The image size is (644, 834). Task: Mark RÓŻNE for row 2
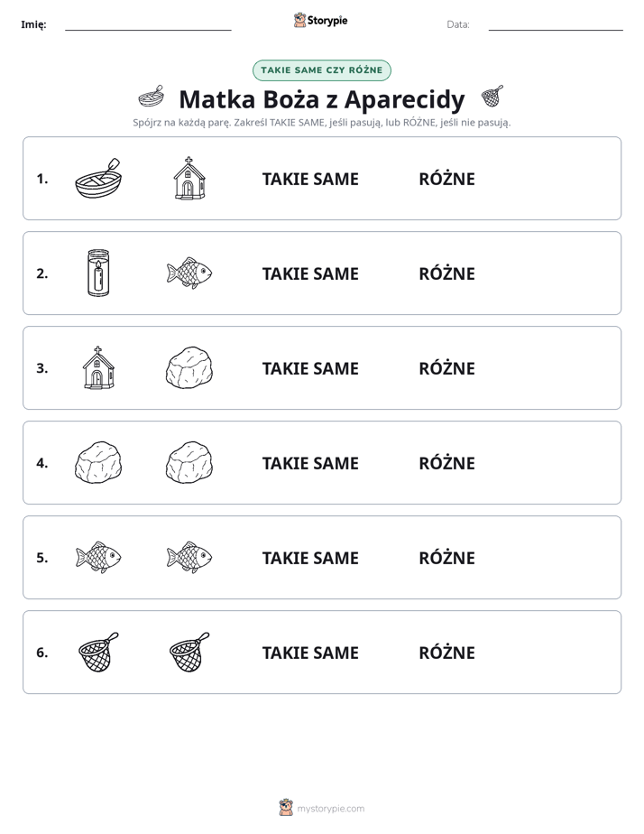pos(446,273)
